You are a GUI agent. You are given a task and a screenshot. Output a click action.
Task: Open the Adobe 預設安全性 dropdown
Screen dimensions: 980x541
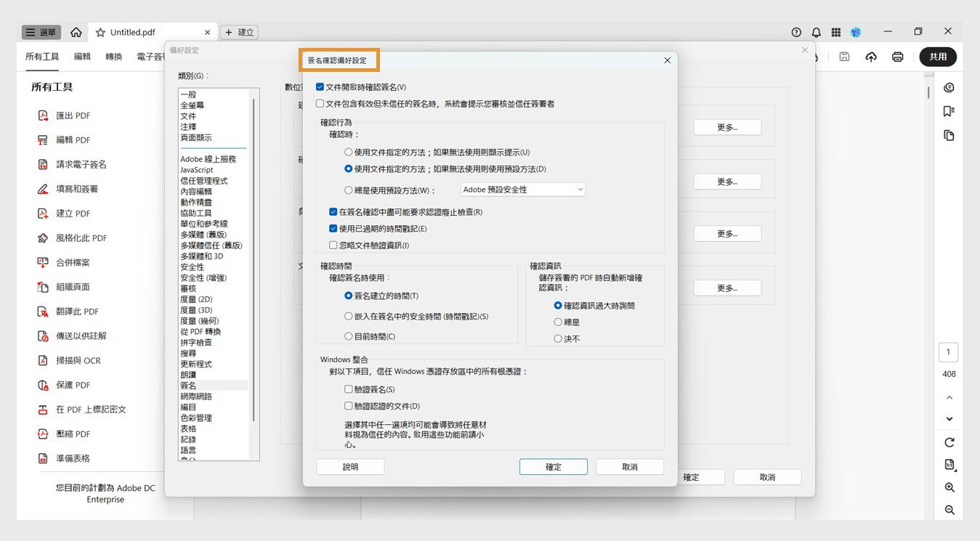tap(522, 189)
